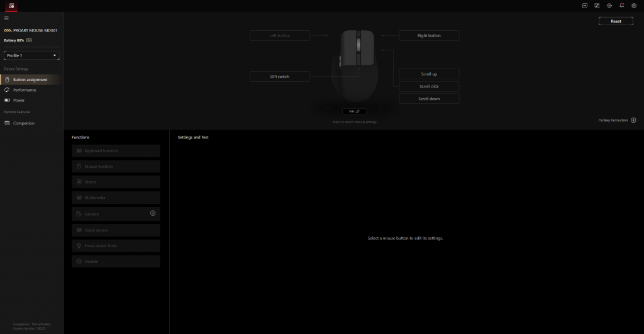
Task: Select the Scroll click assignment
Action: click(429, 86)
